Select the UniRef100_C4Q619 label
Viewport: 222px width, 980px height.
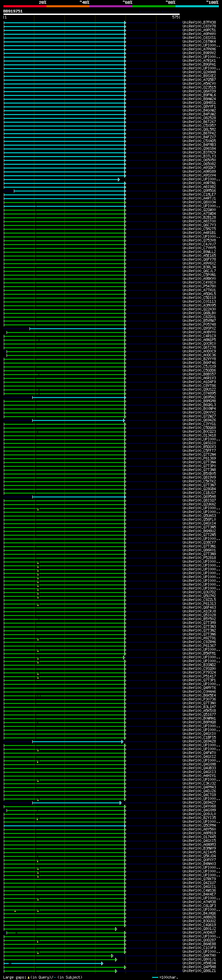pyautogui.click(x=199, y=925)
